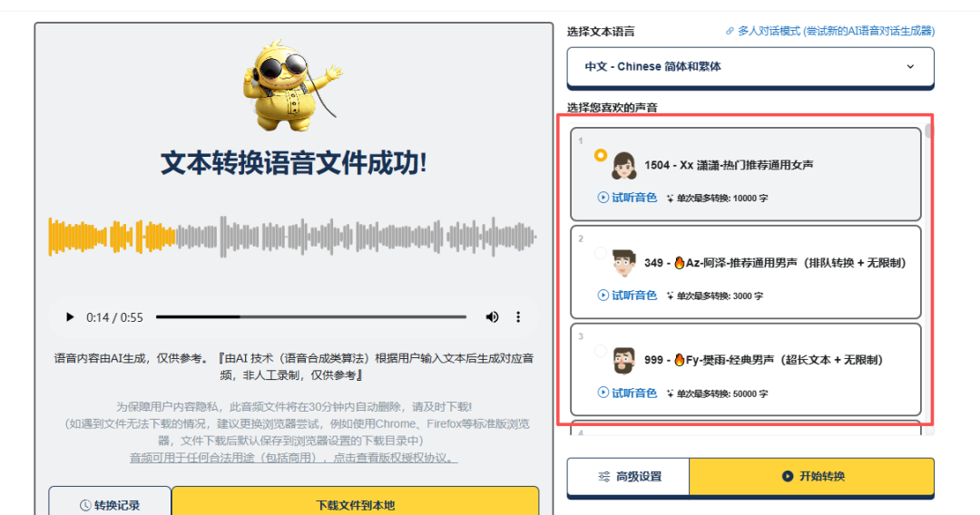Click the orange audio waveform
980x515 pixels.
point(113,238)
